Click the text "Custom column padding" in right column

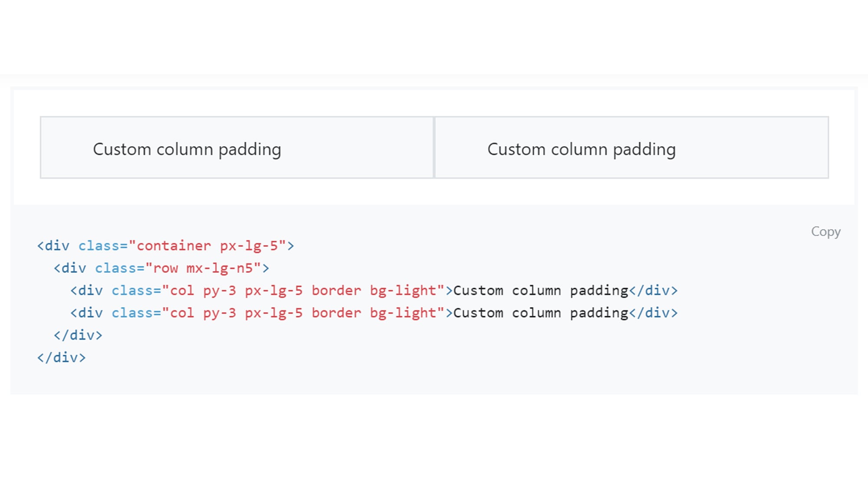click(x=581, y=150)
